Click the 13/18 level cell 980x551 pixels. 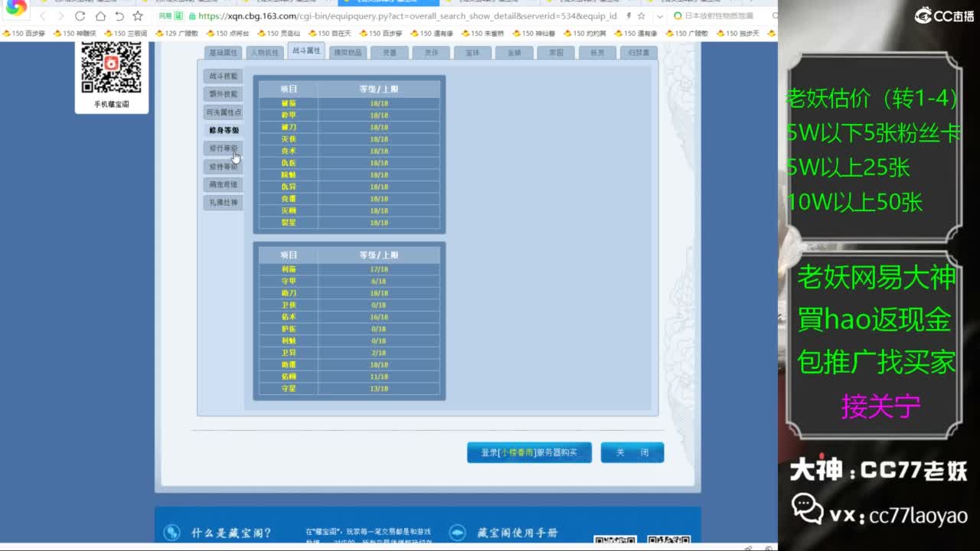pos(379,389)
